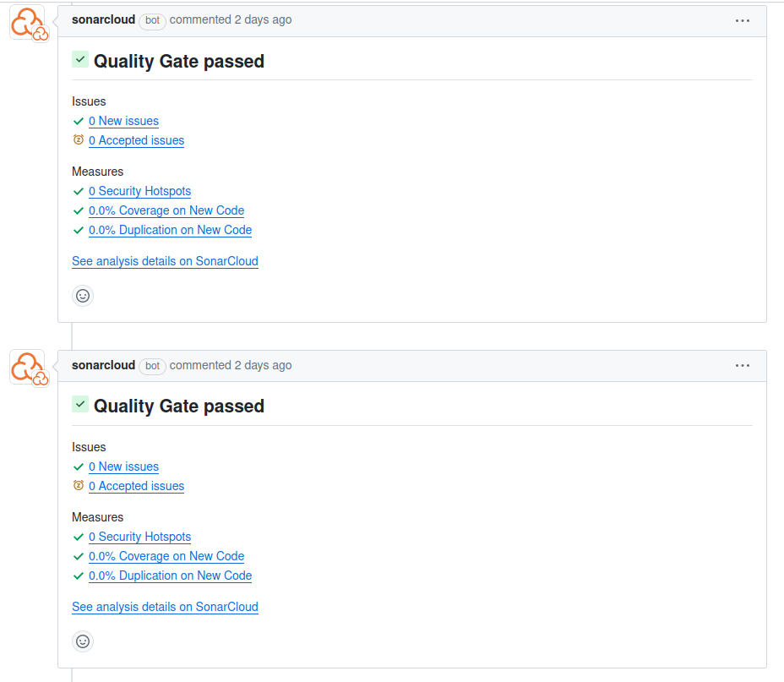This screenshot has width=784, height=682.
Task: View '0.0% Coverage on New Code' in second comment
Action: pos(166,556)
